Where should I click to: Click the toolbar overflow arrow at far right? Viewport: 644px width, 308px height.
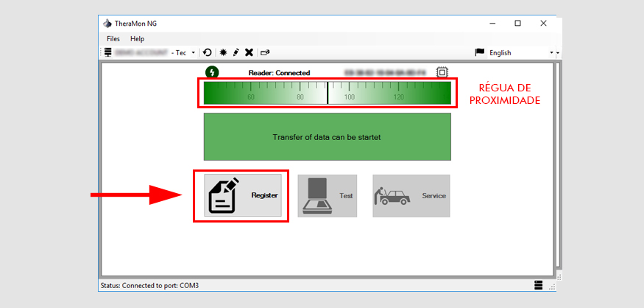pyautogui.click(x=557, y=52)
